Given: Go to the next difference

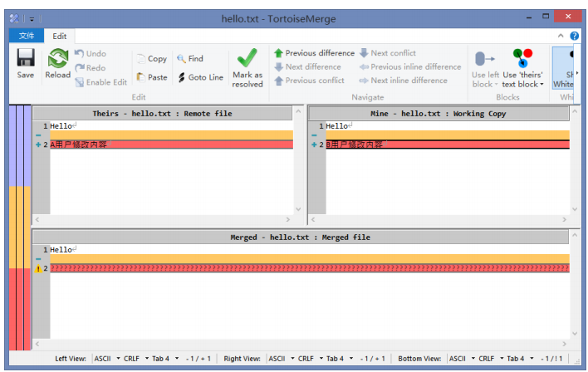Looking at the screenshot, I should (x=308, y=66).
